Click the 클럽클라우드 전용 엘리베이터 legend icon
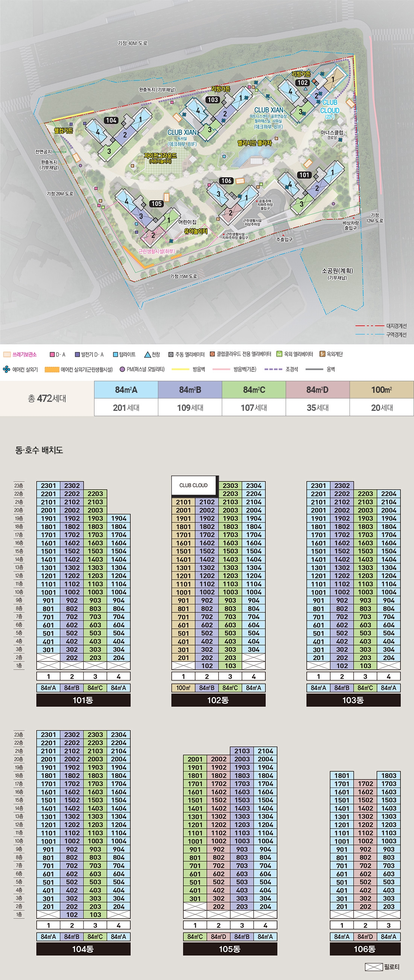The height and width of the screenshot is (980, 414). (x=213, y=354)
